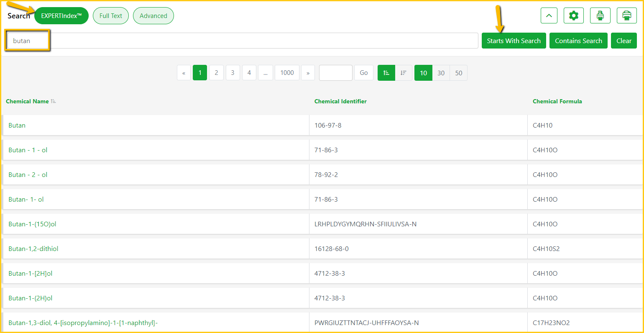Go to previous page with « arrow
This screenshot has height=333, width=644.
pos(184,73)
